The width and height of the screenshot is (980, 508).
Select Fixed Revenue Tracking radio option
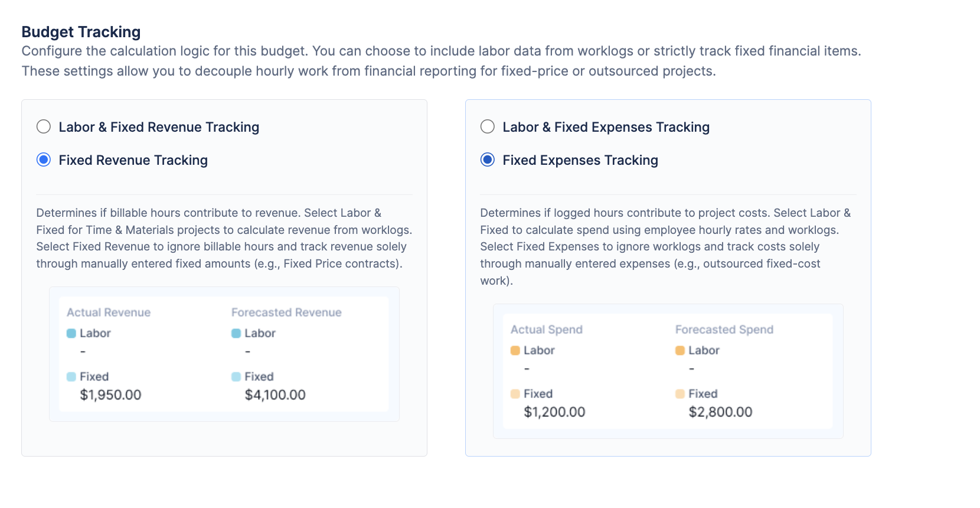tap(44, 160)
